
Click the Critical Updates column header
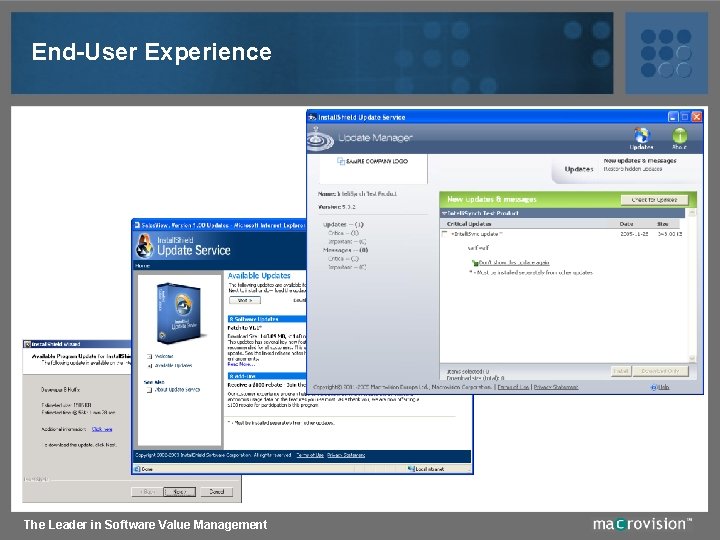pos(469,224)
